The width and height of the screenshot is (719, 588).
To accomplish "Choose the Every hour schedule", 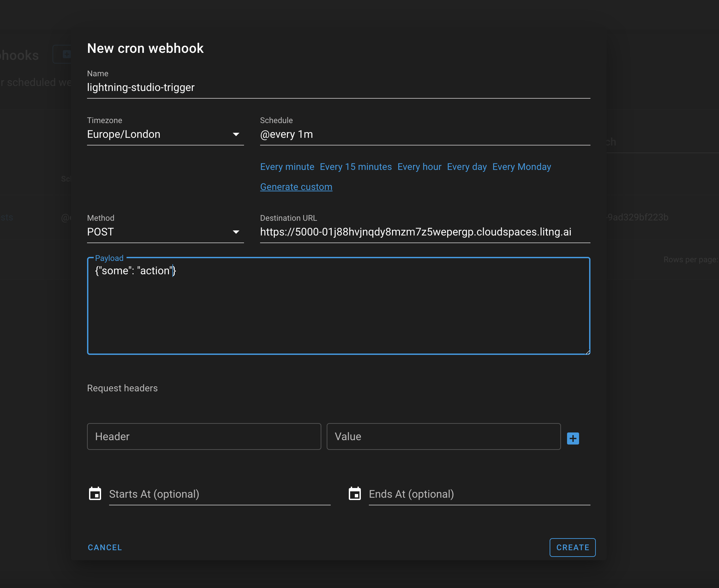I will [x=419, y=167].
